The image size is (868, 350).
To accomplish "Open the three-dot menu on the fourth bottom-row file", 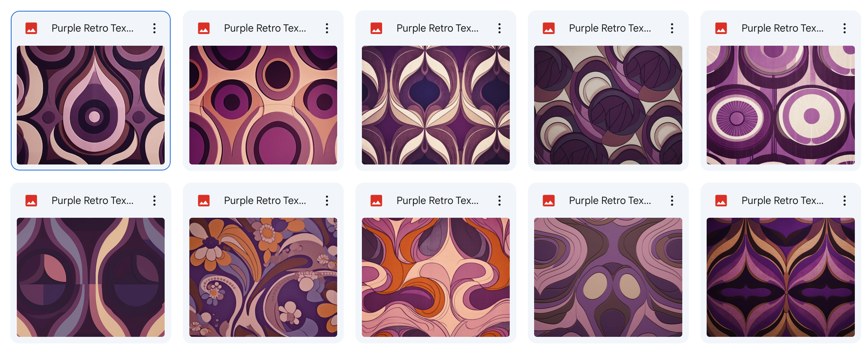I will (672, 200).
